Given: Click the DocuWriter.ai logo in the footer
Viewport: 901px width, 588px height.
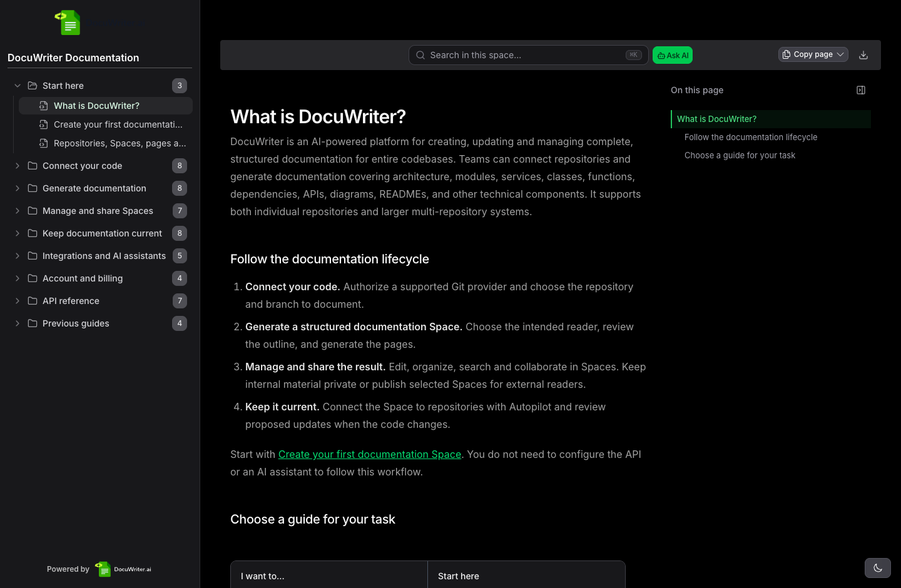Looking at the screenshot, I should [x=123, y=569].
